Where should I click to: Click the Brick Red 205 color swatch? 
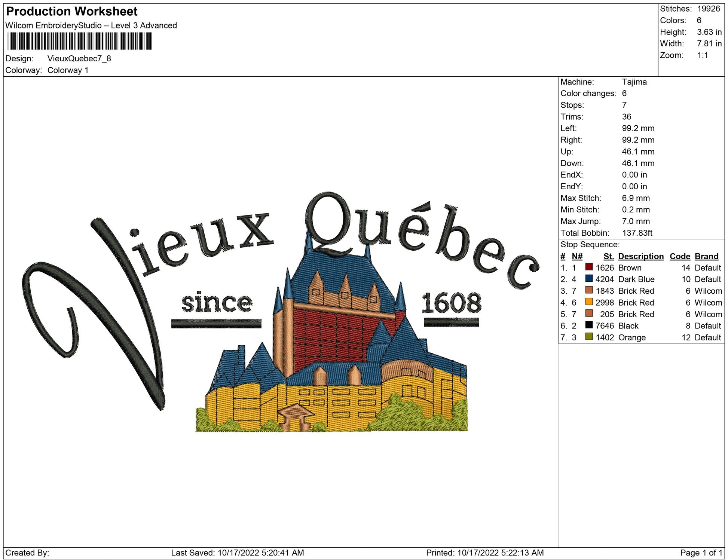(589, 313)
